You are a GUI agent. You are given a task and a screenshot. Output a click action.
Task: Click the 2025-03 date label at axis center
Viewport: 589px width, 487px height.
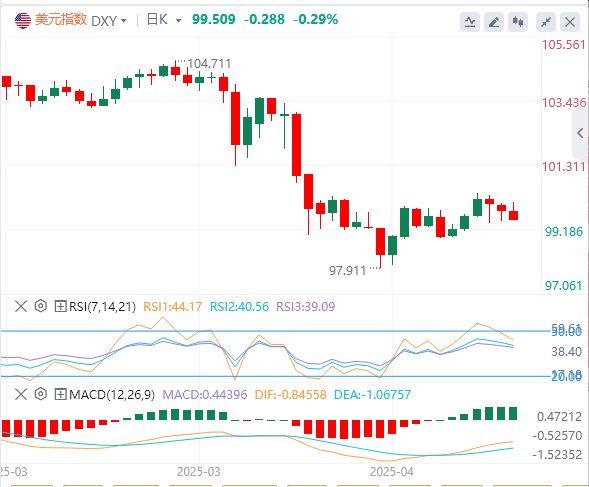[199, 472]
